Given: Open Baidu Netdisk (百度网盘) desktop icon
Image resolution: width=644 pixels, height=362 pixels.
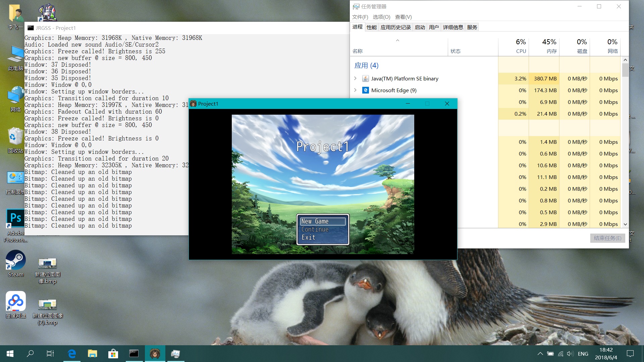Looking at the screenshot, I should pos(15,305).
